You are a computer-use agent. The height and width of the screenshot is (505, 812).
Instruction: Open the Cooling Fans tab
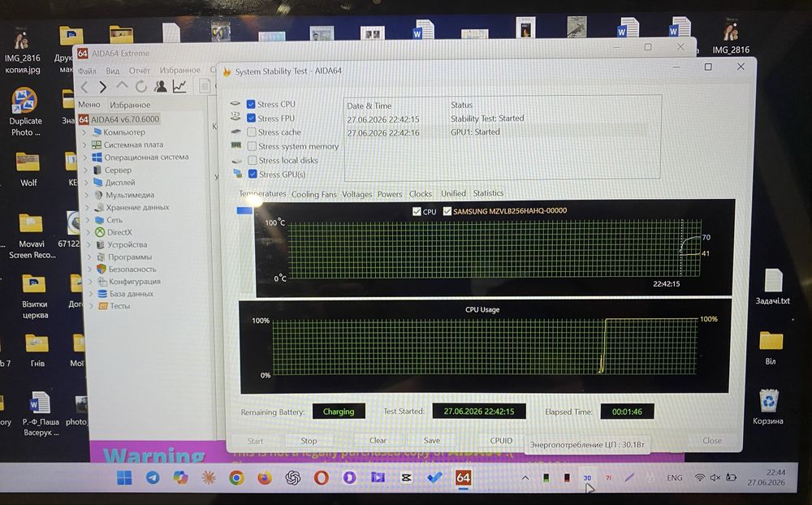tap(313, 194)
